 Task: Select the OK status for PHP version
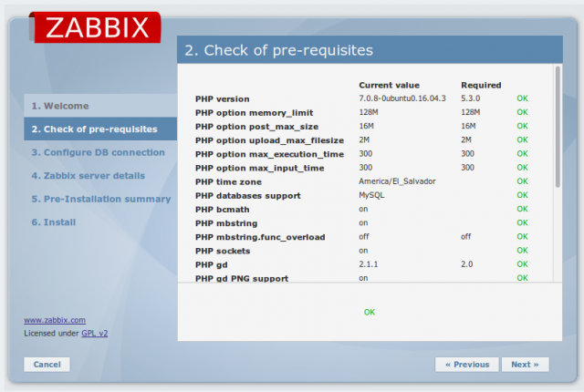[522, 98]
